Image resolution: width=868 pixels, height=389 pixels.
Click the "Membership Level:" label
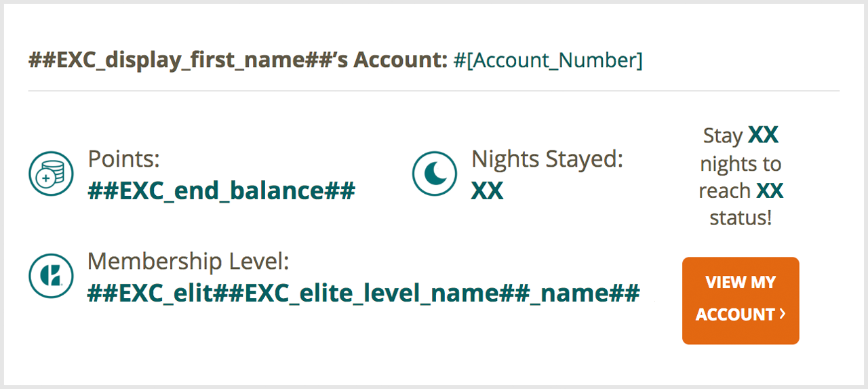(189, 261)
